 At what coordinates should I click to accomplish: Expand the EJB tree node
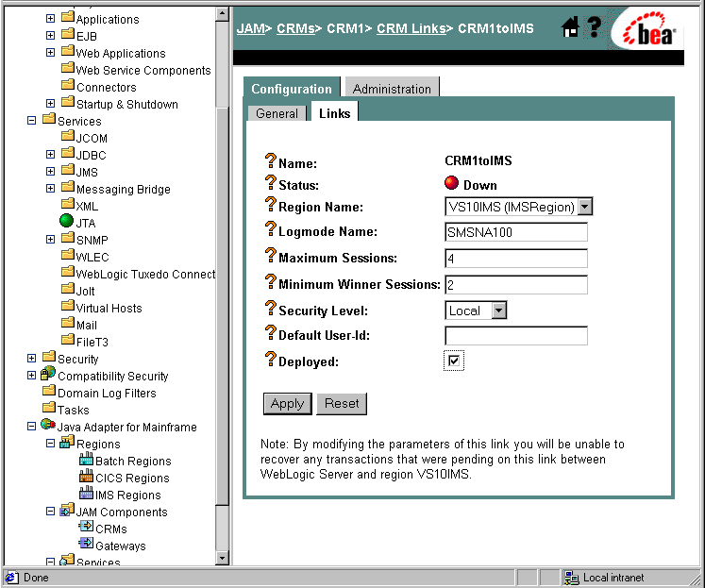point(50,36)
